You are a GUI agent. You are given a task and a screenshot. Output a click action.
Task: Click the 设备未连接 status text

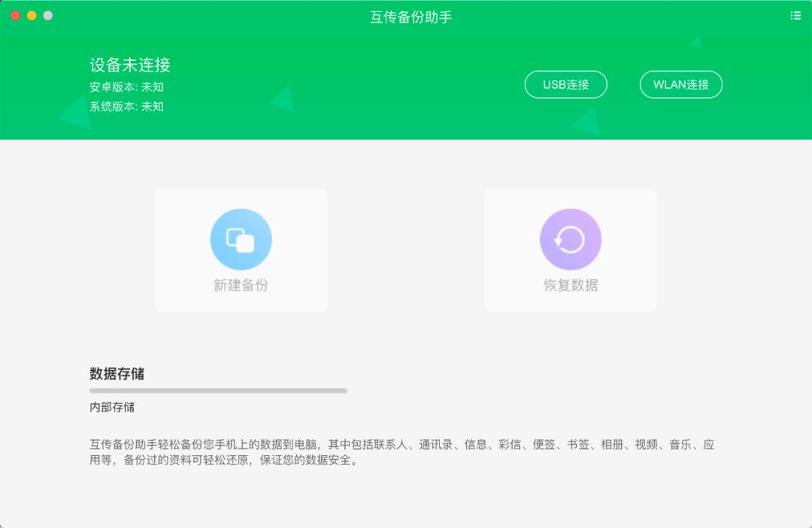coord(129,65)
